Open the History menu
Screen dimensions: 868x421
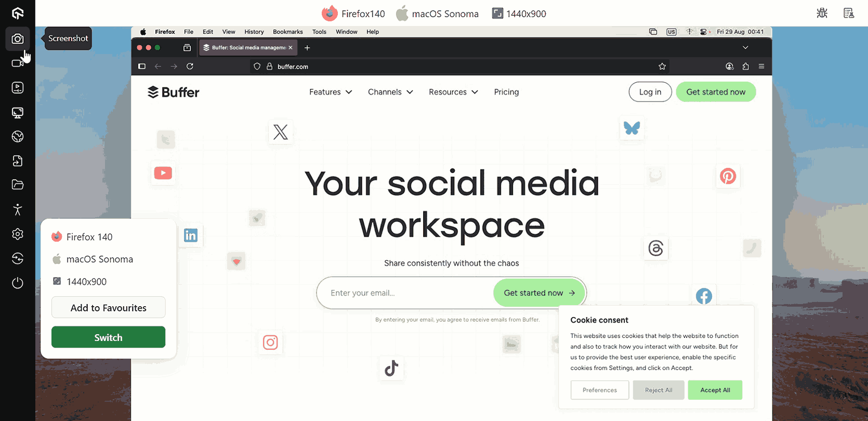point(254,32)
